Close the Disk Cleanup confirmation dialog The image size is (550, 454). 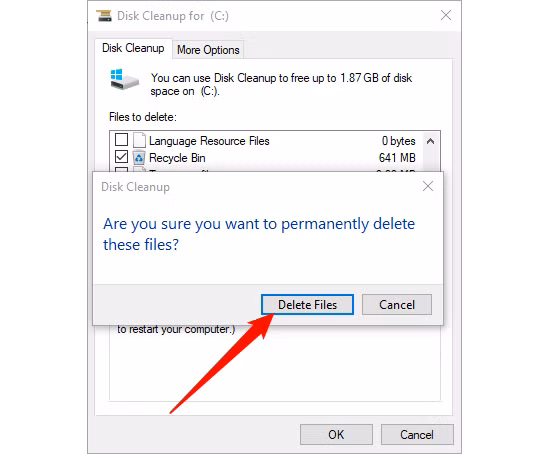coord(428,186)
